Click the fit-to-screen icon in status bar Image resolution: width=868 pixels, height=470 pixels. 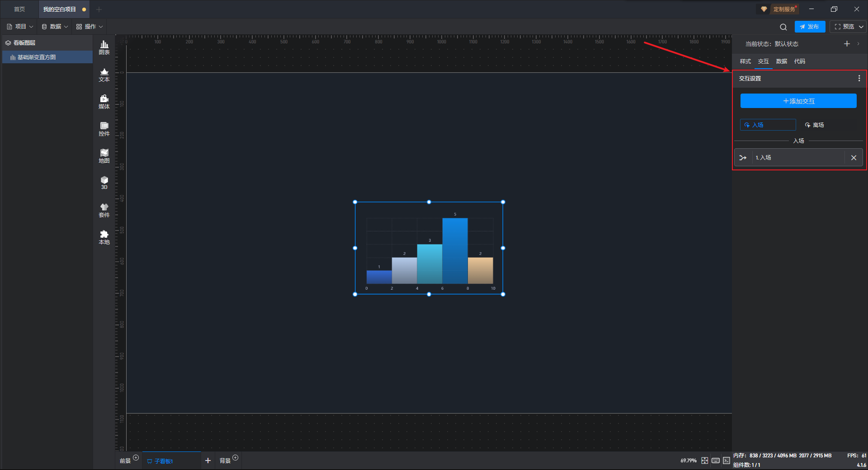pos(705,461)
